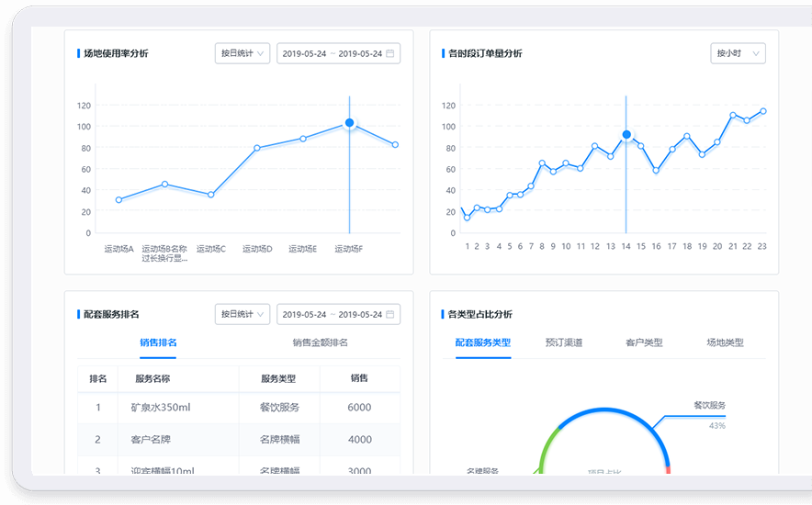The height and width of the screenshot is (505, 812).
Task: Switch to 销售金额排名 tab
Action: pyautogui.click(x=320, y=342)
